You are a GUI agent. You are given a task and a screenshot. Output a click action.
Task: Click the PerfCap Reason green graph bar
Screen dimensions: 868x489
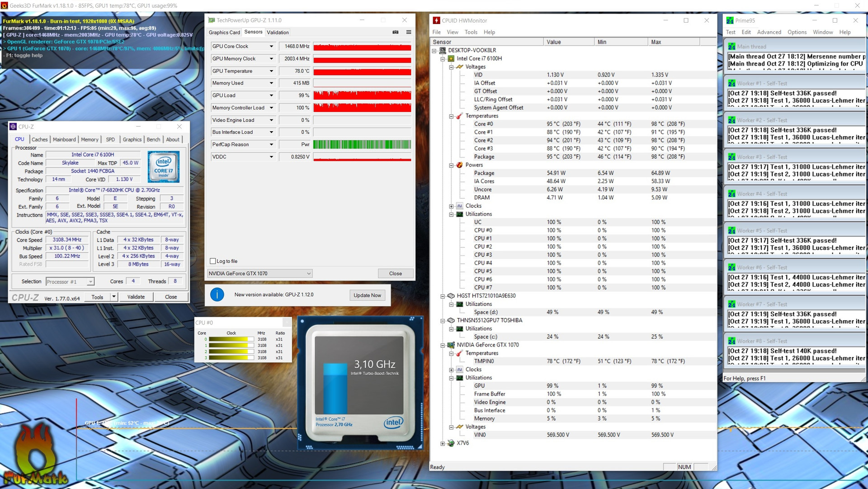(x=362, y=144)
